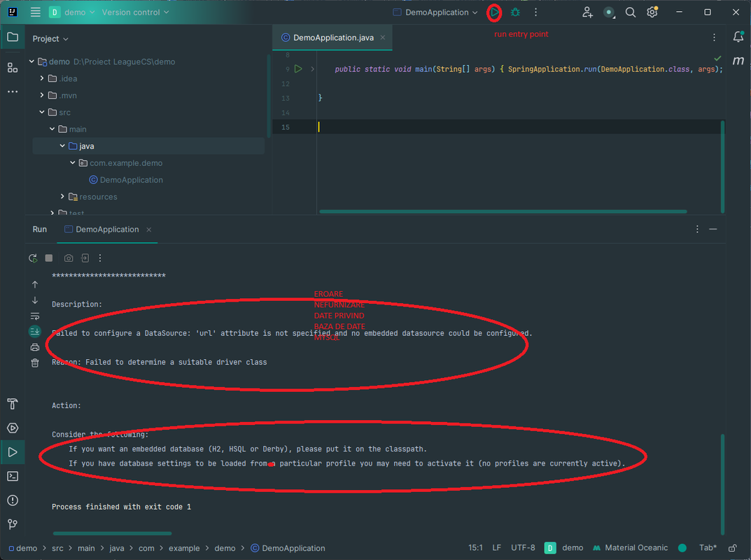Open the Build hammer tool window
The image size is (751, 560).
(x=13, y=404)
